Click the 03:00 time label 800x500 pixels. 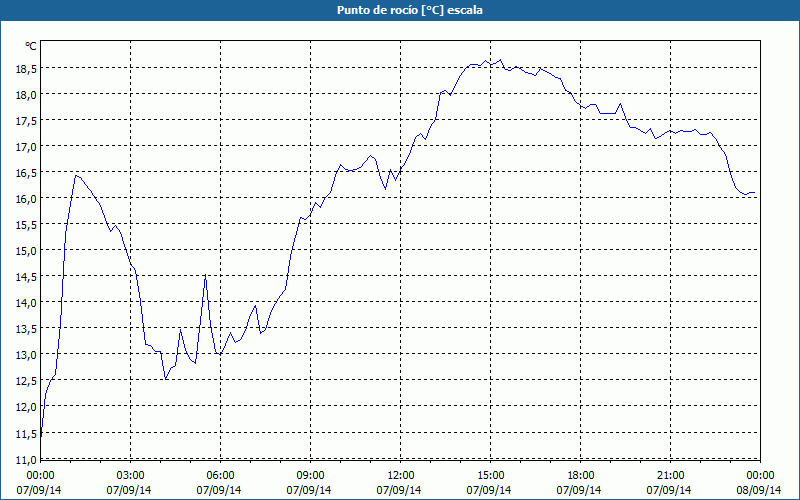[x=131, y=476]
